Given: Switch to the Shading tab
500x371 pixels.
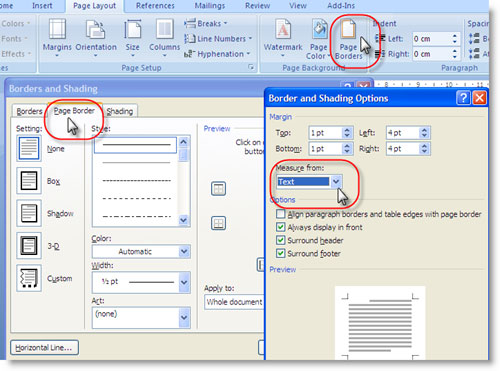Looking at the screenshot, I should coord(120,111).
